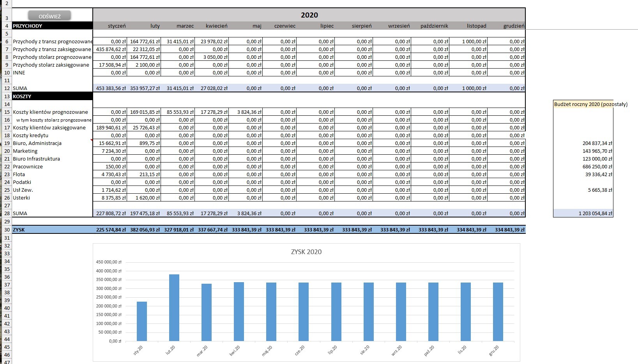Select the ZYSK row label
Screen dimensions: 638x364
(52, 230)
